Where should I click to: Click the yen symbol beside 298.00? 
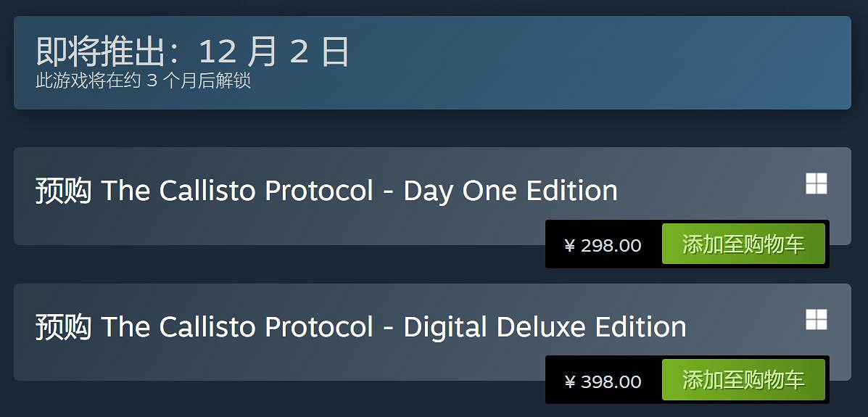pyautogui.click(x=569, y=246)
